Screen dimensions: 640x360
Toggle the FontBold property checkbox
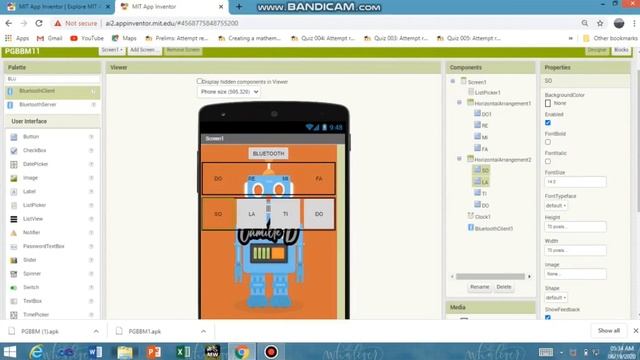[548, 142]
